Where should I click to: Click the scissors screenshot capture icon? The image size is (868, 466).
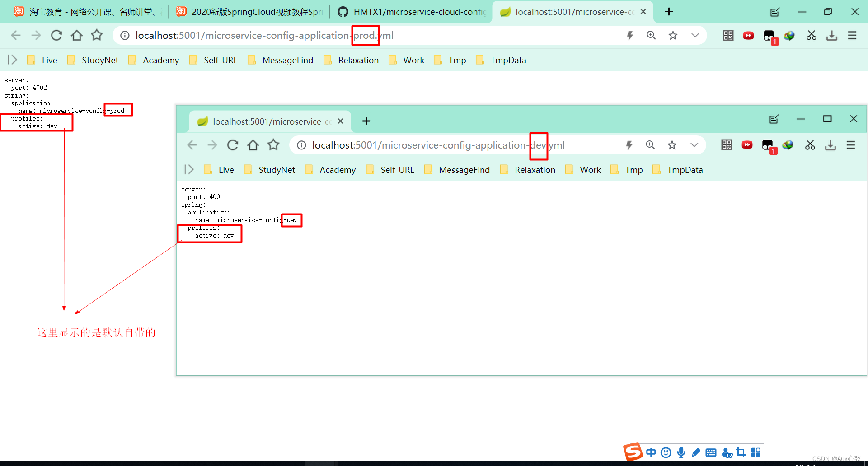click(811, 35)
